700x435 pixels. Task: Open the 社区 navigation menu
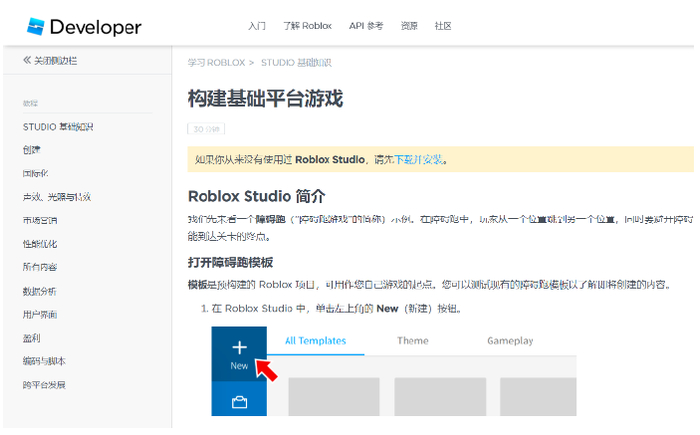[443, 26]
